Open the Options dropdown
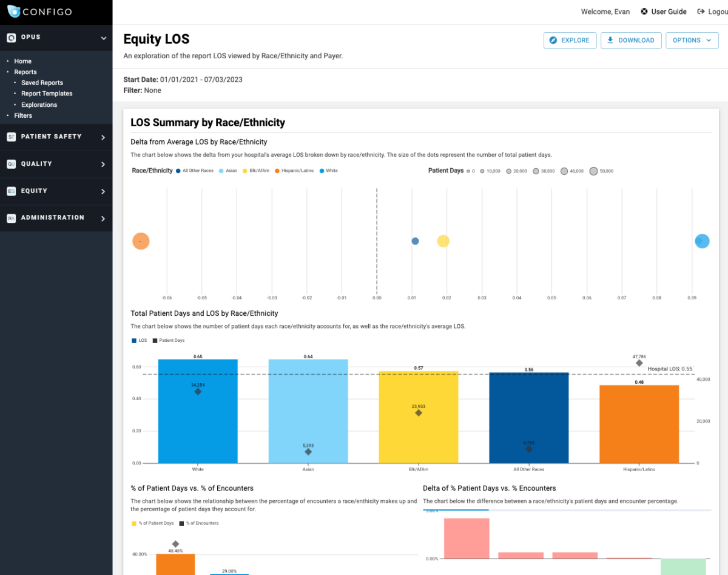The width and height of the screenshot is (728, 575). (x=692, y=40)
